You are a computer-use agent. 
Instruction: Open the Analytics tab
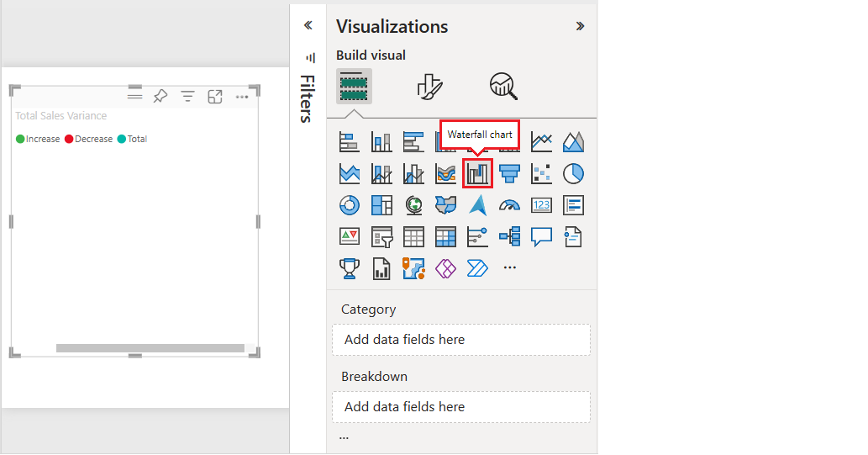502,86
